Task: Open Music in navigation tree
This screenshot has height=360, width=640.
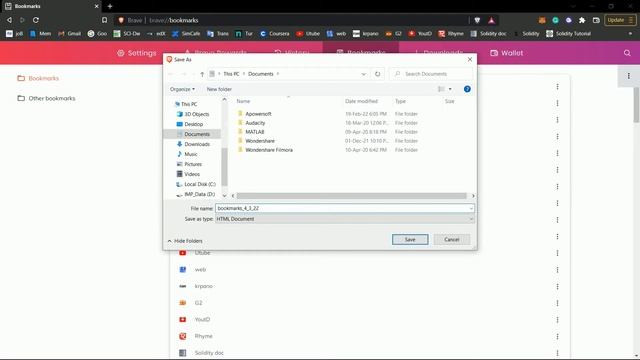Action: point(191,154)
